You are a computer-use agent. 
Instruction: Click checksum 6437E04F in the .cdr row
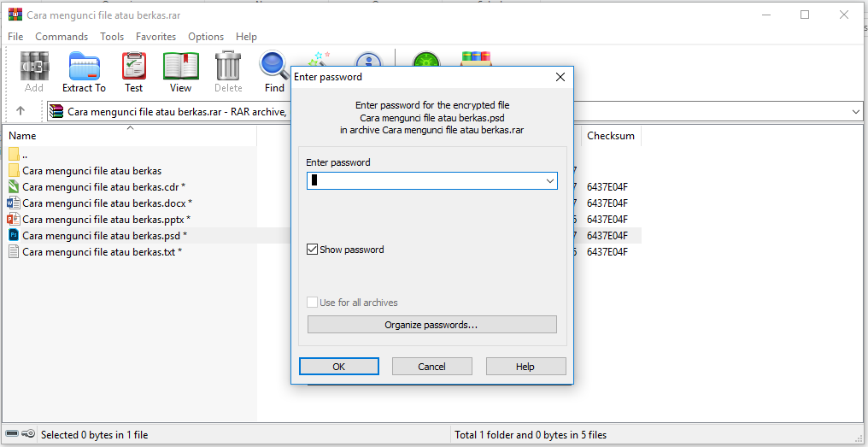point(607,186)
